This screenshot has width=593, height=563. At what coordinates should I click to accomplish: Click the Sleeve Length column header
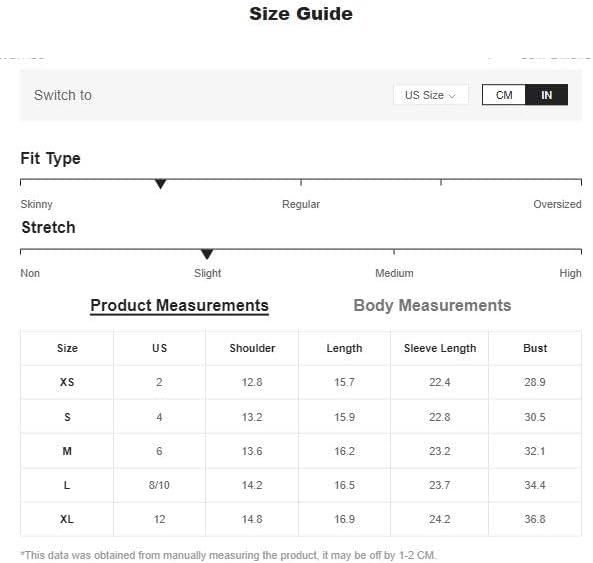tap(440, 348)
